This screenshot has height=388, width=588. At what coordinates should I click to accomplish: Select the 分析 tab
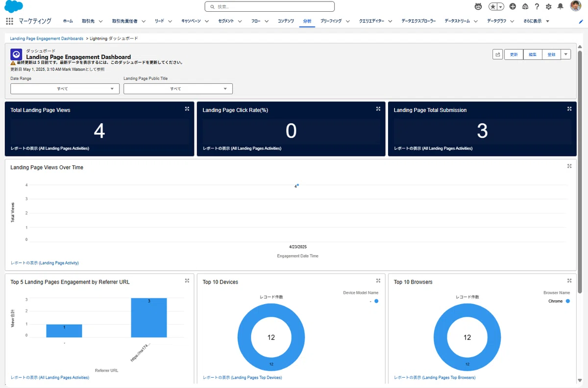307,21
